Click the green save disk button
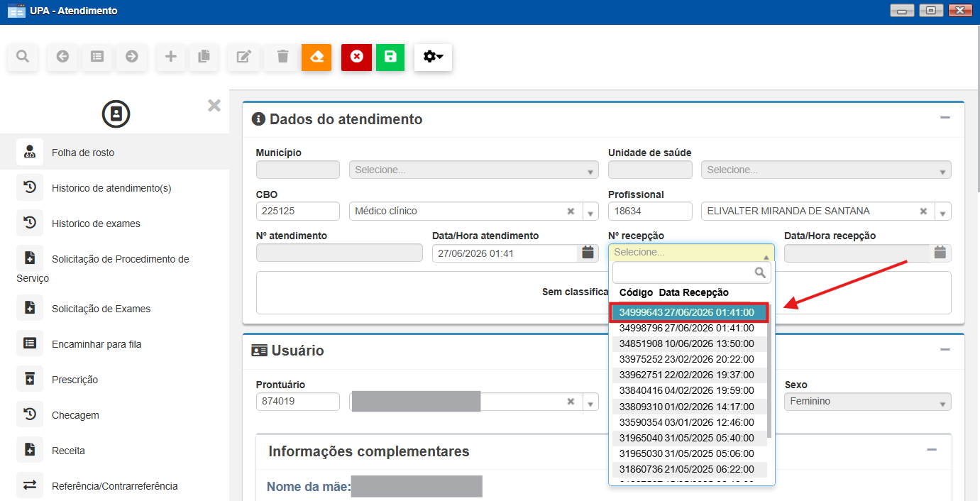980x501 pixels. (x=390, y=57)
